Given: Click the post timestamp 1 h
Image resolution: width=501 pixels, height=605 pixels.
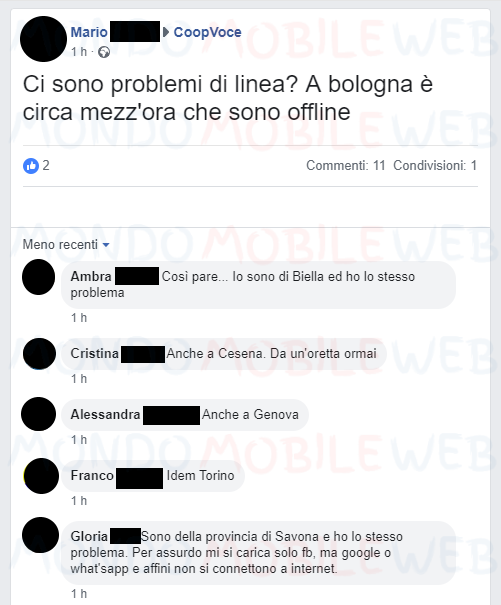Looking at the screenshot, I should [x=79, y=52].
